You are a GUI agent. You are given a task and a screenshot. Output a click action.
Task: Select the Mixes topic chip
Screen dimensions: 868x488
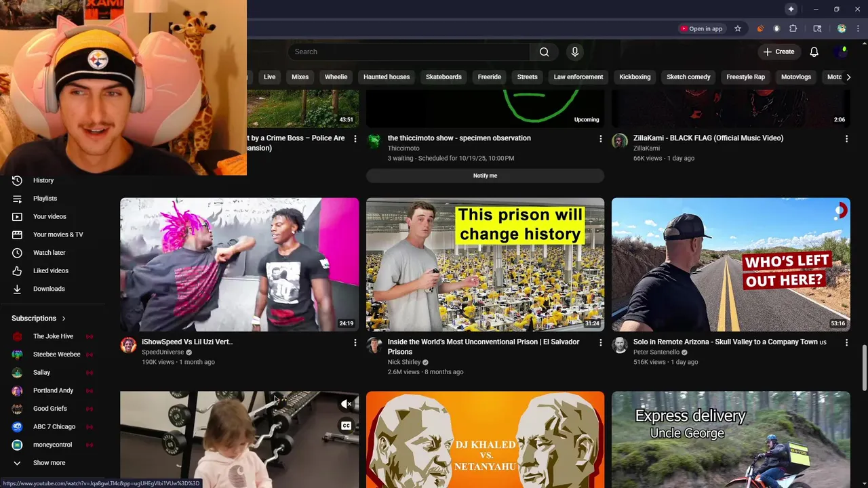coord(300,77)
